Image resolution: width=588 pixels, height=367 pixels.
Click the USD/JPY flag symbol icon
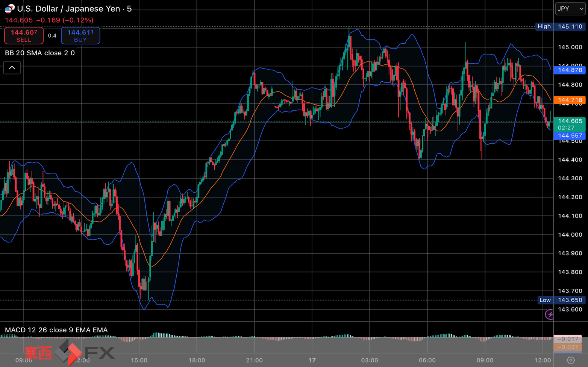[x=9, y=9]
